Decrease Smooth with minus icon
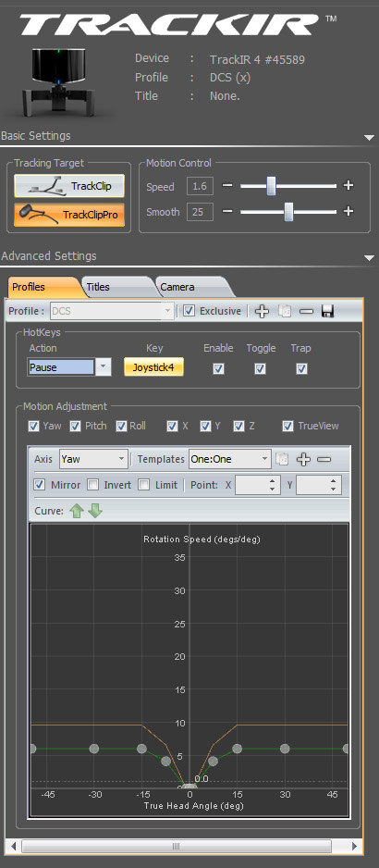The width and height of the screenshot is (379, 868). pos(227,212)
